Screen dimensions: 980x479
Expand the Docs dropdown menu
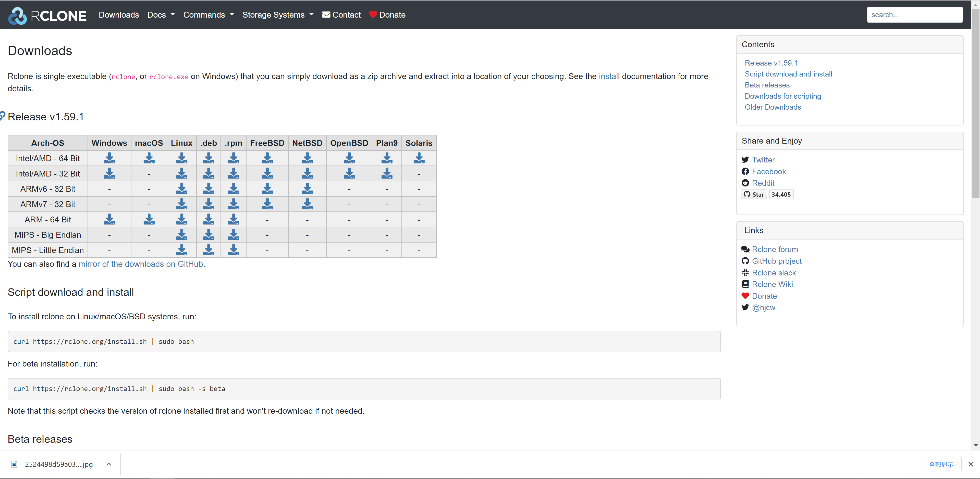click(161, 15)
